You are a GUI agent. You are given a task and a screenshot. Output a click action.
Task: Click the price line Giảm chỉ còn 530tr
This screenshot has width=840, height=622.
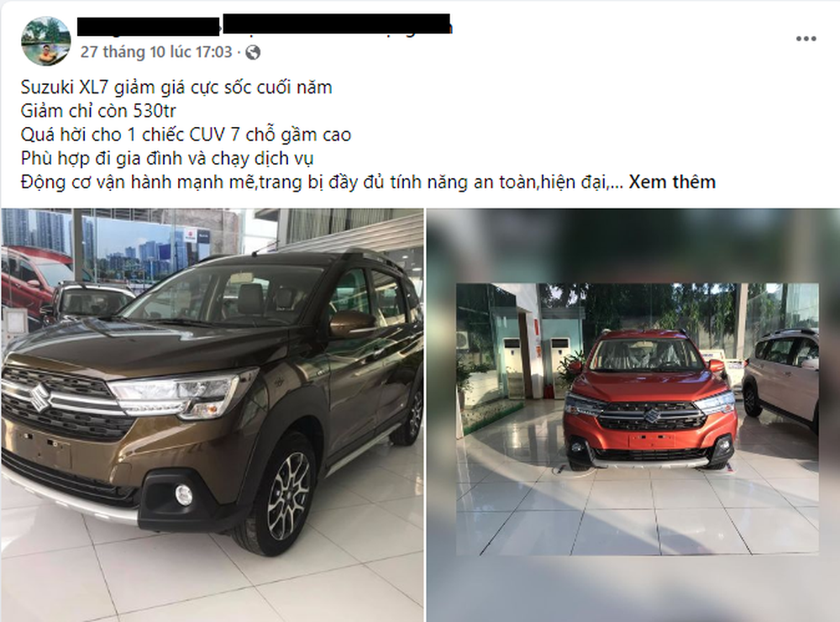click(x=98, y=110)
